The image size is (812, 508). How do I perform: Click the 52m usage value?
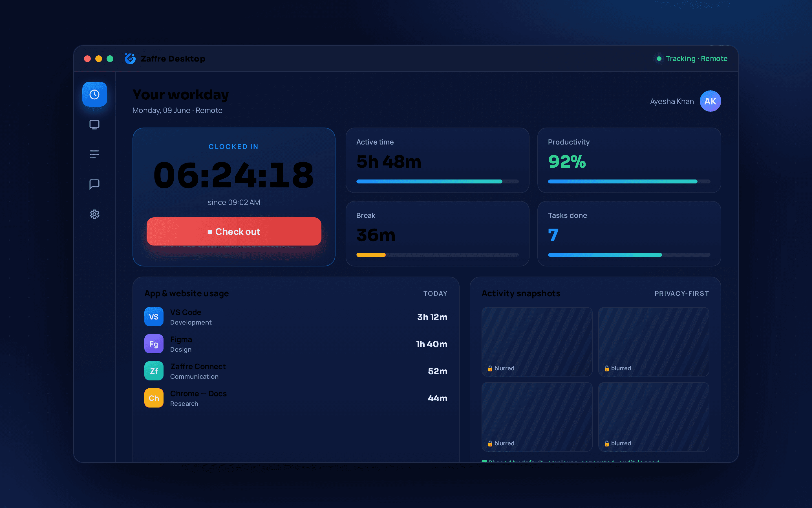(x=438, y=371)
